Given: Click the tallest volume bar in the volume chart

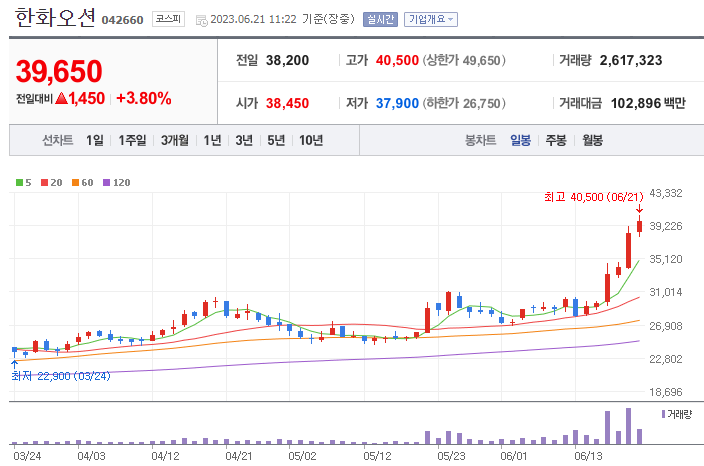Looking at the screenshot, I should [x=629, y=426].
